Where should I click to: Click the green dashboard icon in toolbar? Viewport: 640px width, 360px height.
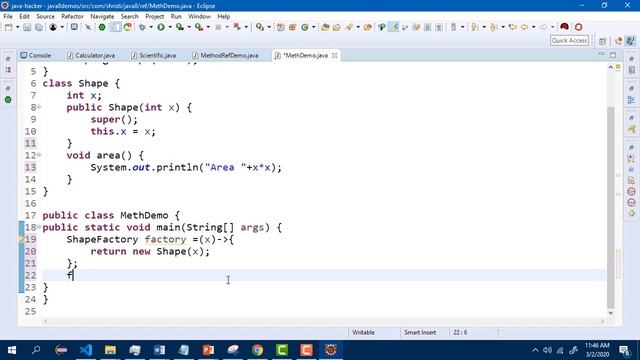pos(102,27)
